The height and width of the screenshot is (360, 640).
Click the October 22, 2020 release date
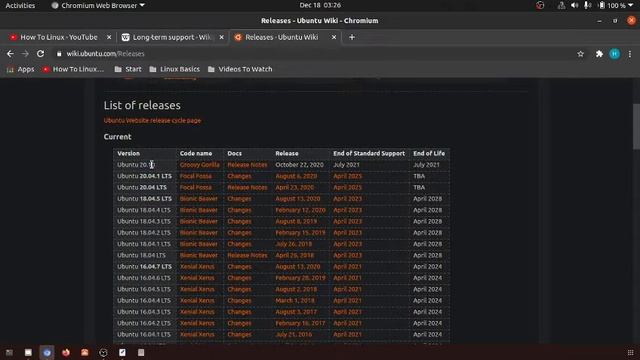299,165
